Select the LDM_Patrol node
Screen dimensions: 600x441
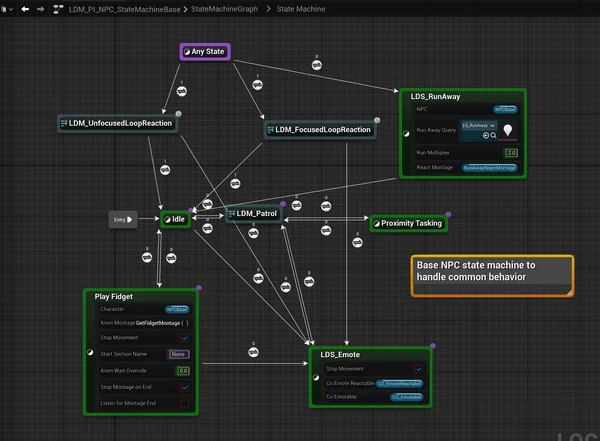254,214
